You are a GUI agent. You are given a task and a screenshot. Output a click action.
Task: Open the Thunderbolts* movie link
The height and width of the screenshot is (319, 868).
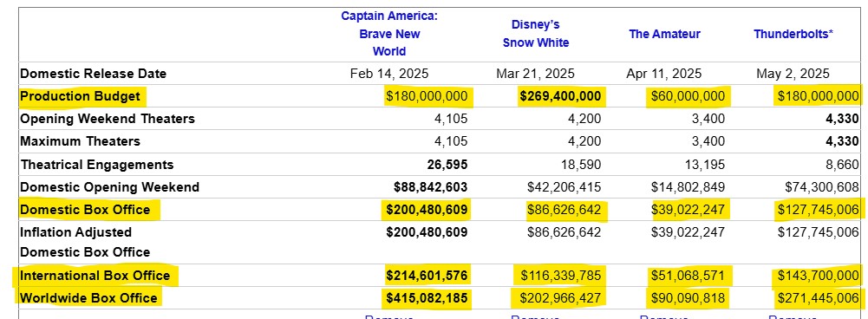coord(793,34)
